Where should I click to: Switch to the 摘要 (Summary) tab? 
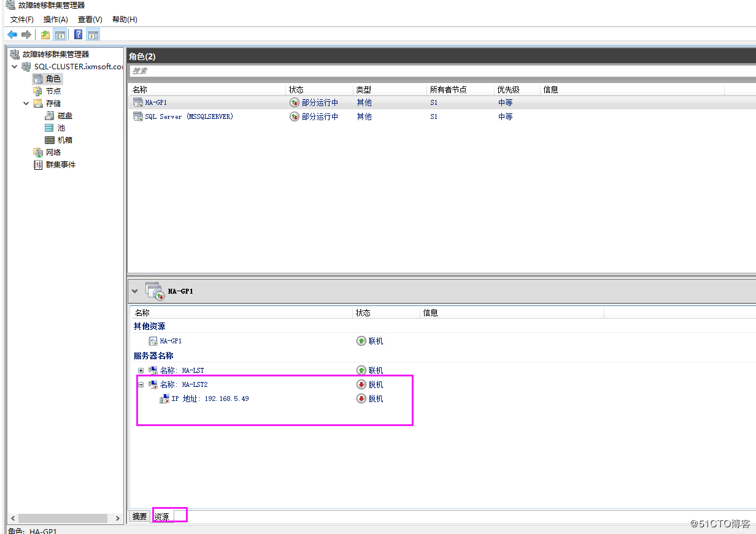(x=139, y=516)
